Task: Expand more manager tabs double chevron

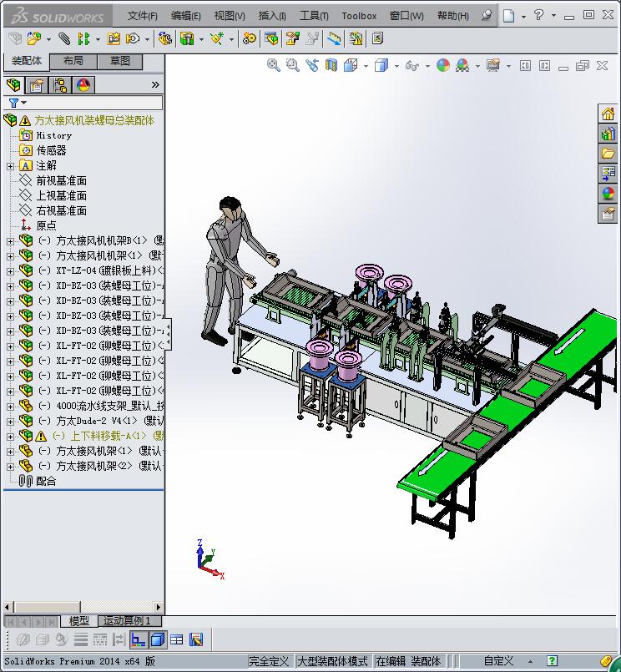Action: point(155,85)
